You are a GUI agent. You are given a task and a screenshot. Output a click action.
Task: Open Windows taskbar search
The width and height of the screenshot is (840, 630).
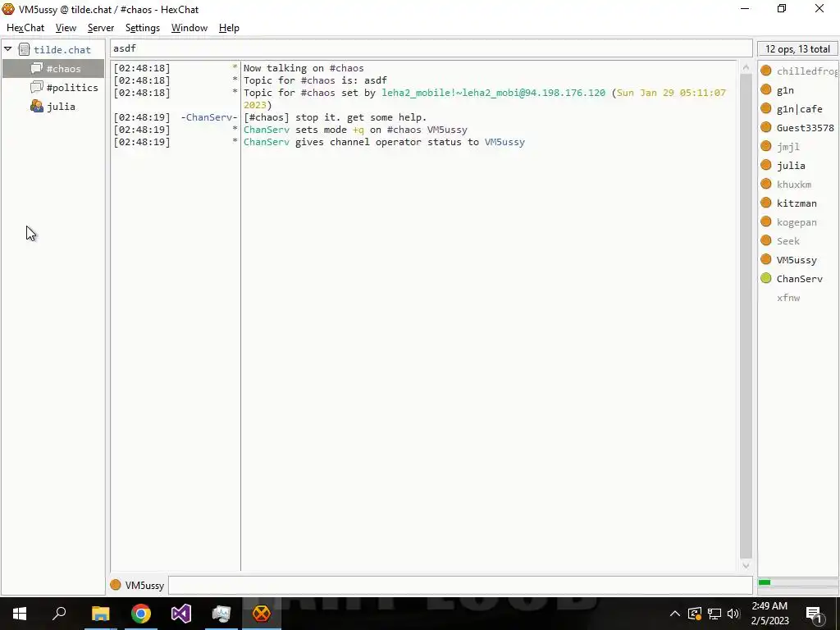click(59, 614)
